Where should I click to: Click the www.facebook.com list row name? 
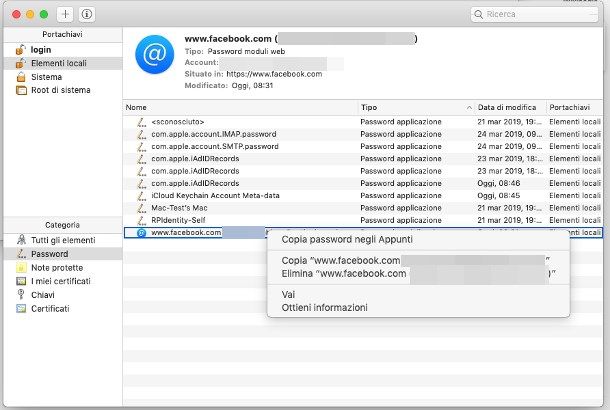coord(186,233)
